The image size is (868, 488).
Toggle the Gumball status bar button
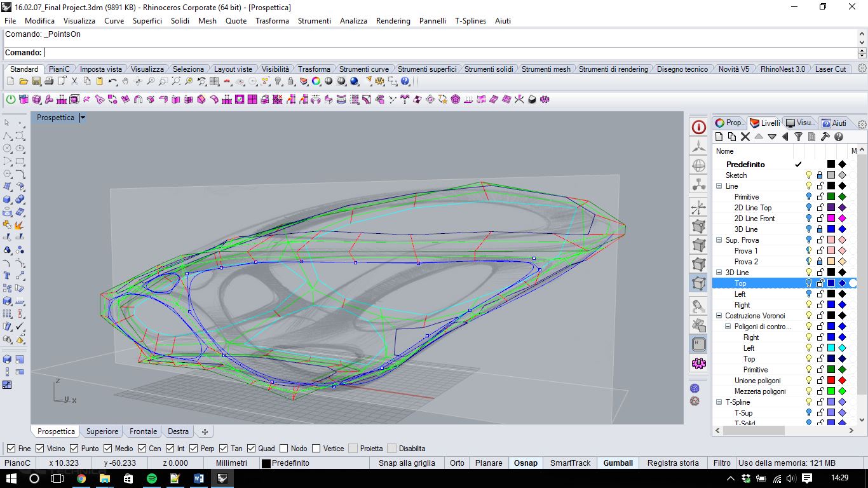[618, 463]
